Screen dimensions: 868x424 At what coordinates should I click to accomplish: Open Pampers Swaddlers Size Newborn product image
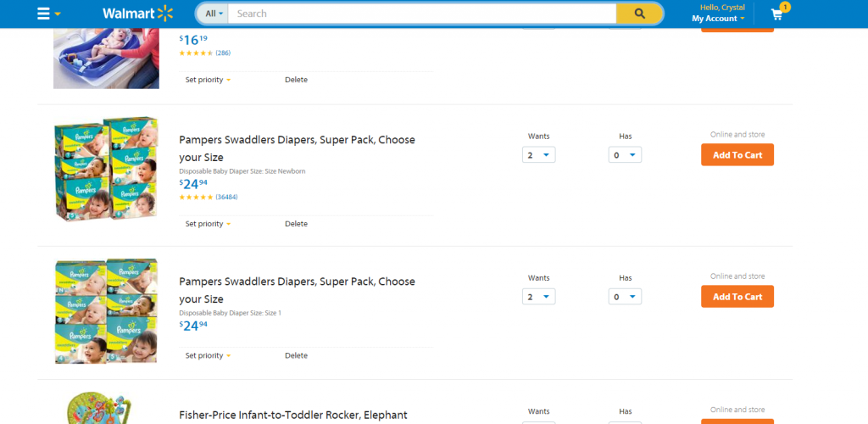[106, 168]
